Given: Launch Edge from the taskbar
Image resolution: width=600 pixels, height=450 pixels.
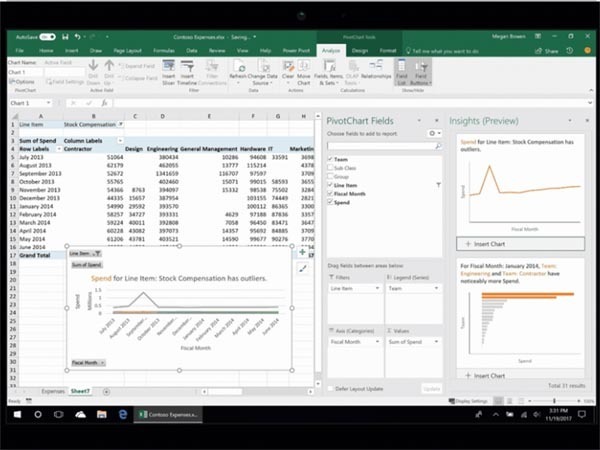Looking at the screenshot, I should [123, 414].
